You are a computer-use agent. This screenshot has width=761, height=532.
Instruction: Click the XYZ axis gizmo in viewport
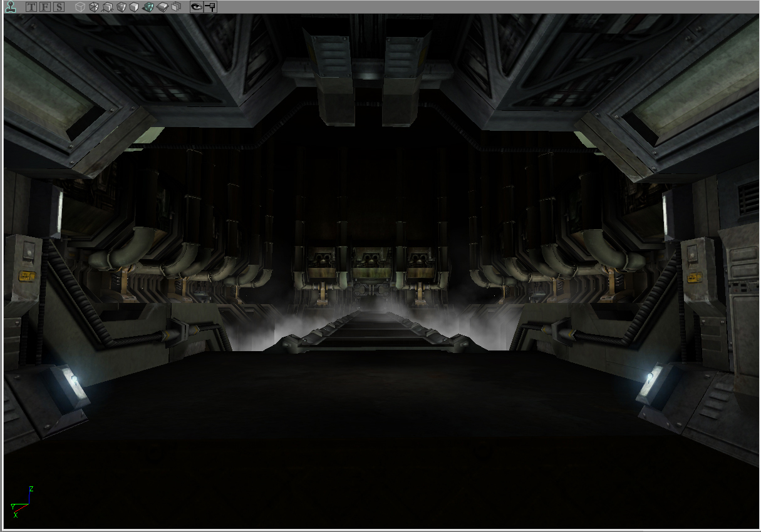click(x=20, y=499)
